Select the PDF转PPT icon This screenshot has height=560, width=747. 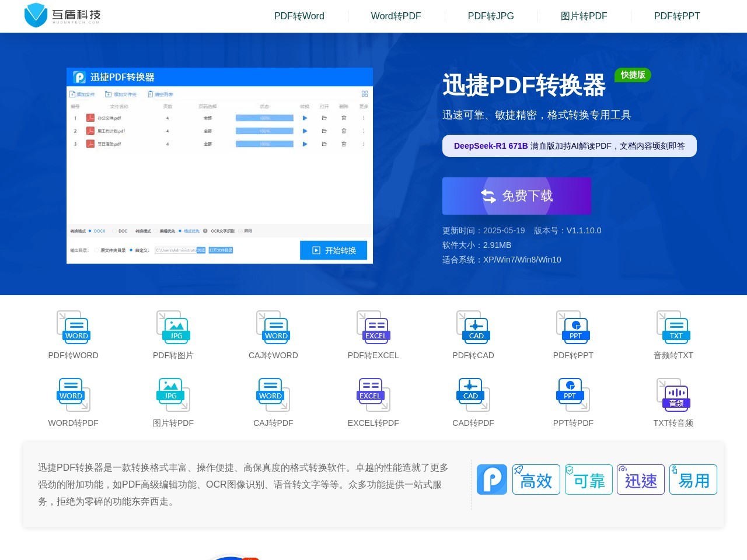click(x=573, y=327)
